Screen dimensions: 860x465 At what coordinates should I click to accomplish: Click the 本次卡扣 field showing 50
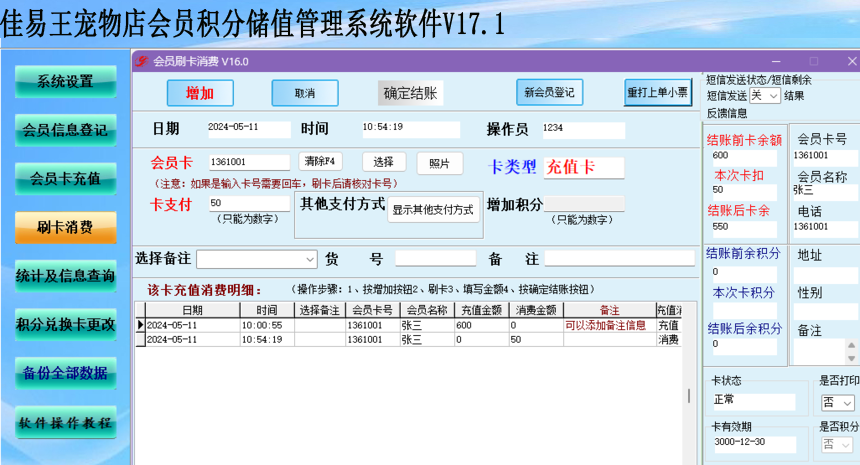click(744, 192)
